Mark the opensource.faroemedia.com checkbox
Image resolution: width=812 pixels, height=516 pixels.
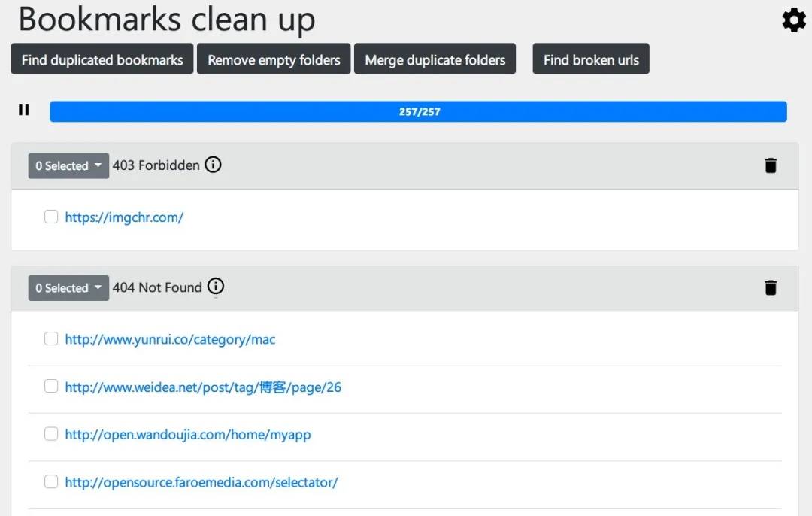[x=51, y=481]
